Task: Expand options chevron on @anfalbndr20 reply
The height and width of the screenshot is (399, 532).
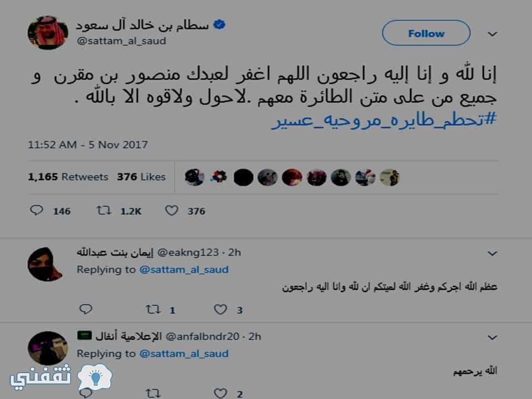Action: [492, 337]
